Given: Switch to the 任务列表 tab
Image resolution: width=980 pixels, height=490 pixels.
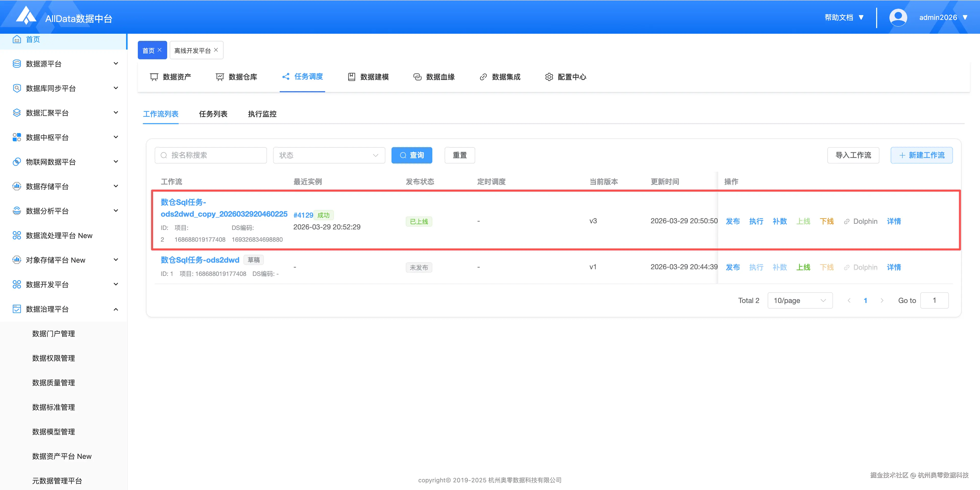Looking at the screenshot, I should tap(213, 114).
